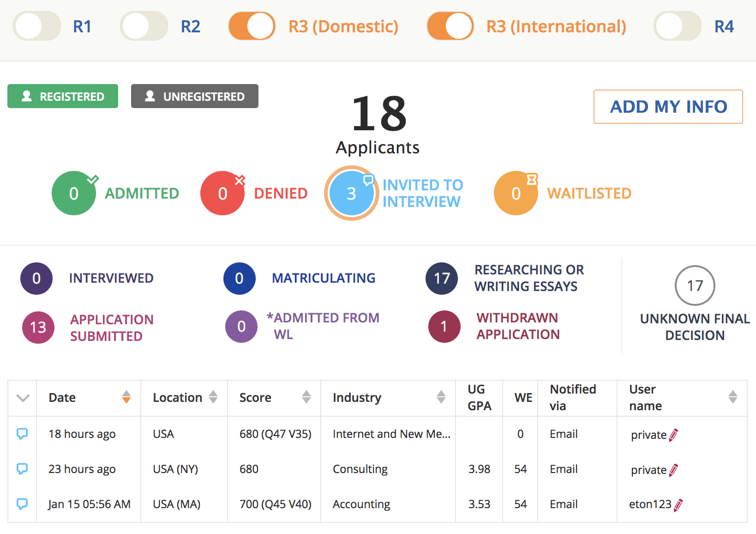Image resolution: width=756 pixels, height=534 pixels.
Task: Select the blue Invited to Interview circle
Action: point(351,194)
